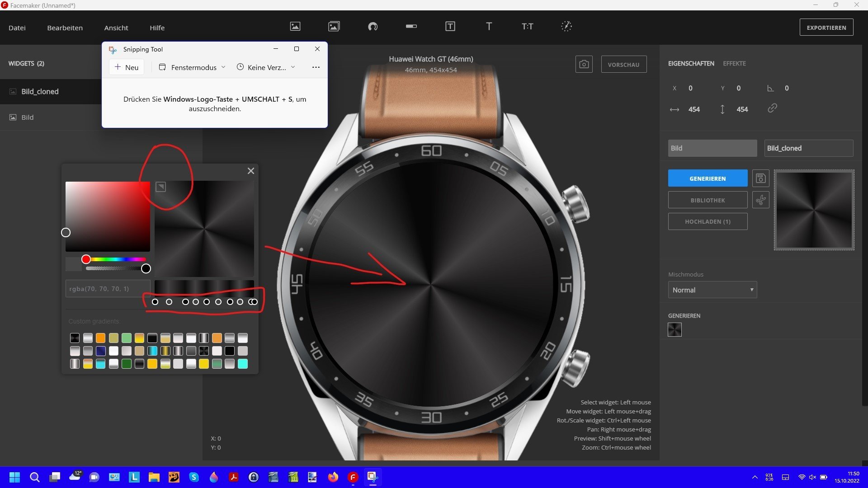Switch to the Effekte tab
The width and height of the screenshot is (868, 488).
pyautogui.click(x=734, y=64)
